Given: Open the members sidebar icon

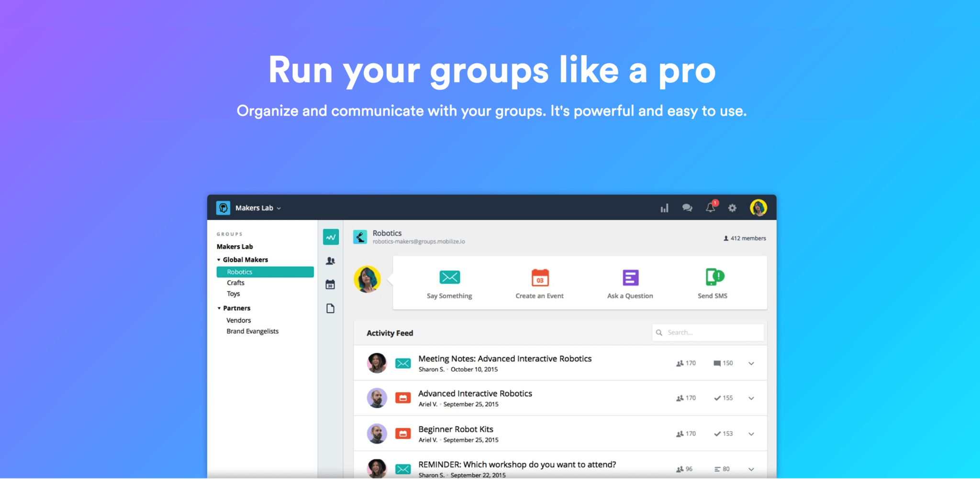Looking at the screenshot, I should (331, 261).
